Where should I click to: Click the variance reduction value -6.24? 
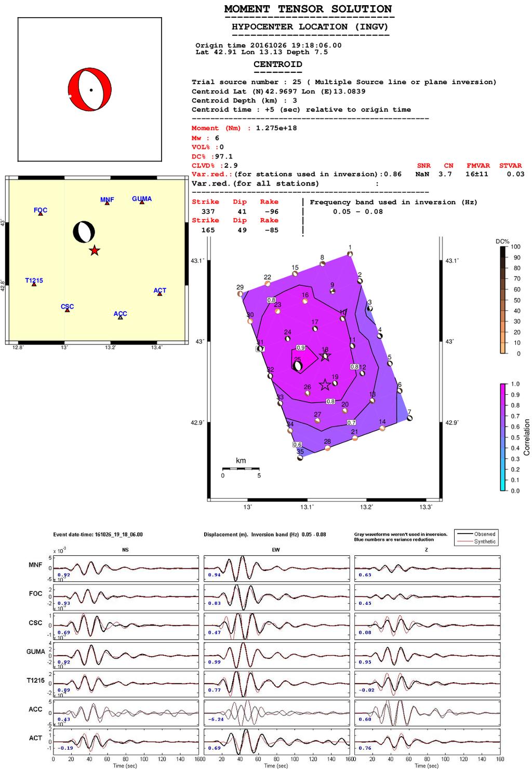pyautogui.click(x=215, y=719)
